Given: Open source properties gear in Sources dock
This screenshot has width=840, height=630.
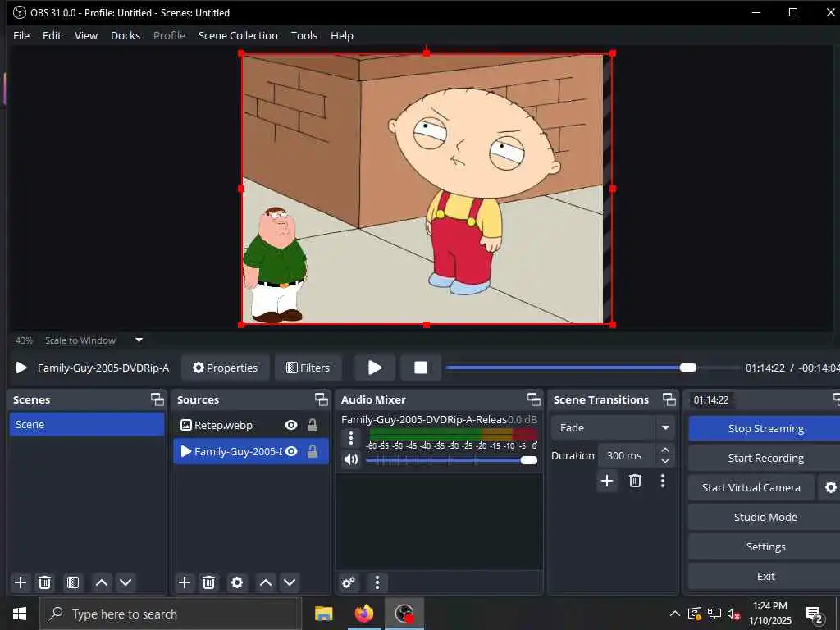Looking at the screenshot, I should (x=237, y=582).
